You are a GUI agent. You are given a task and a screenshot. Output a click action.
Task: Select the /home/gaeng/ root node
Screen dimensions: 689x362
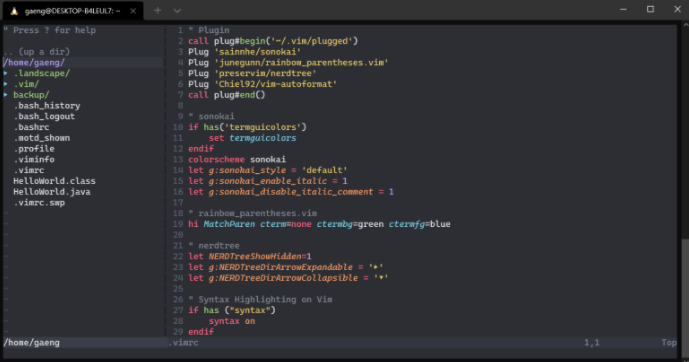pos(34,62)
